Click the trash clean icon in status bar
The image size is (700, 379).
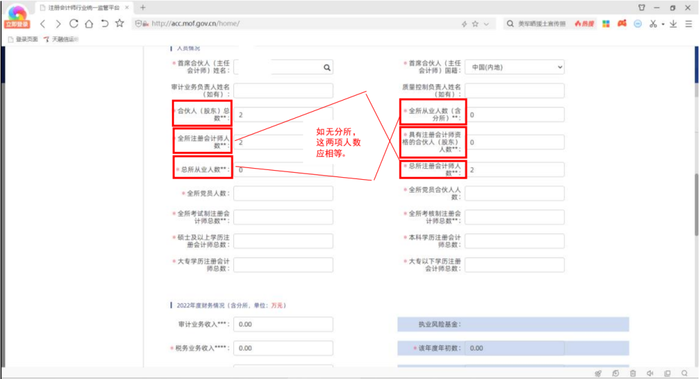tap(633, 373)
